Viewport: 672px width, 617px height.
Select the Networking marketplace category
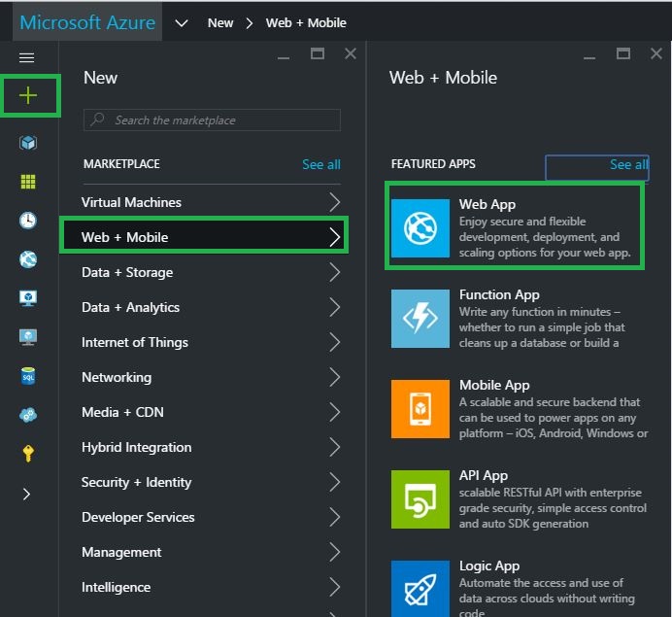click(x=117, y=377)
